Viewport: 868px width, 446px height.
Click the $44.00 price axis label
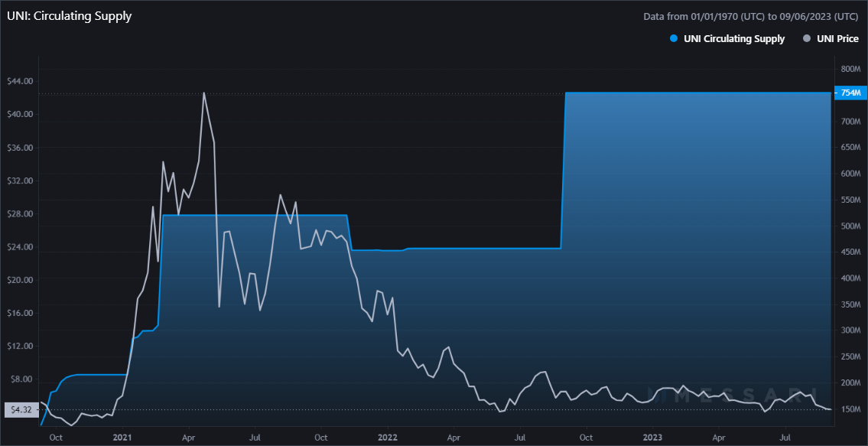tap(20, 81)
